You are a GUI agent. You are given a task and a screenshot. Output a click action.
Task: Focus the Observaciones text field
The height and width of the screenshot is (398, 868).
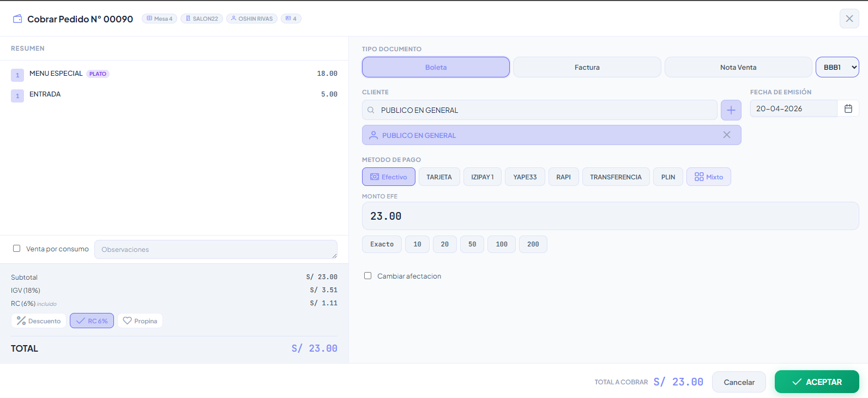pos(216,249)
